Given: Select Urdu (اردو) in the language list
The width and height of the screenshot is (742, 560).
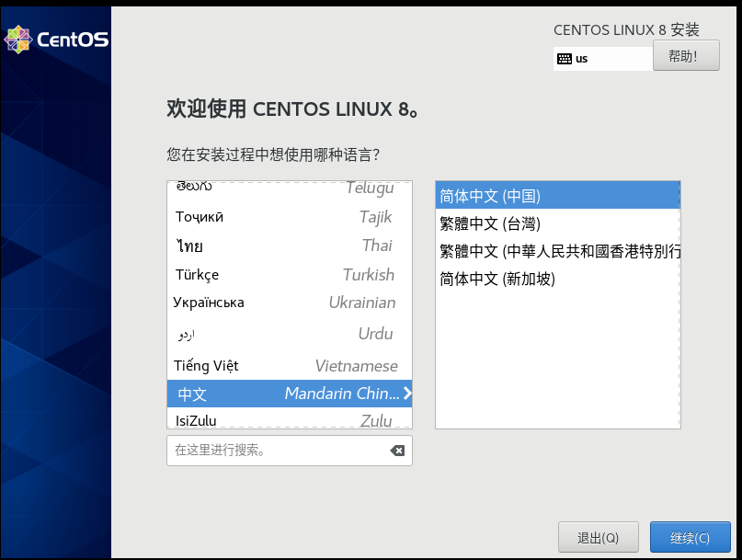Looking at the screenshot, I should [x=290, y=334].
